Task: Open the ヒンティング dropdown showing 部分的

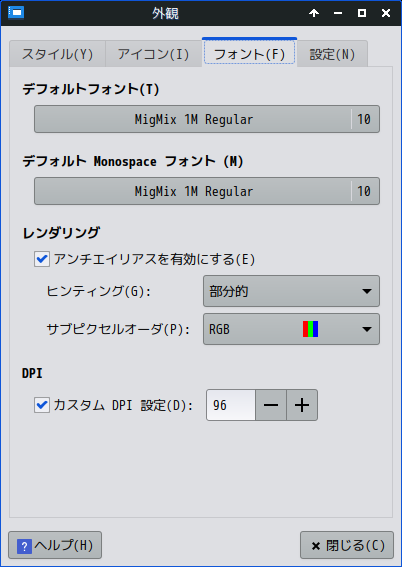Action: (x=291, y=291)
